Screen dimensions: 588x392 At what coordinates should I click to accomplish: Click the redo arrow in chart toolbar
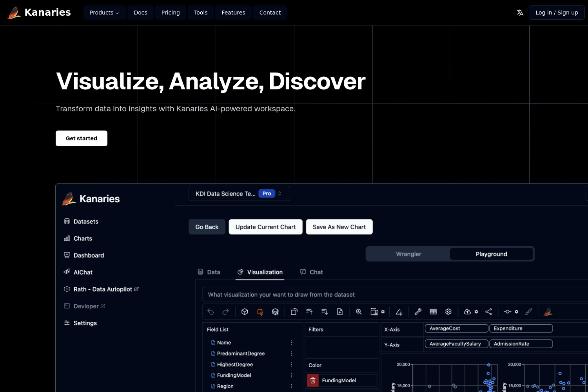[225, 312]
